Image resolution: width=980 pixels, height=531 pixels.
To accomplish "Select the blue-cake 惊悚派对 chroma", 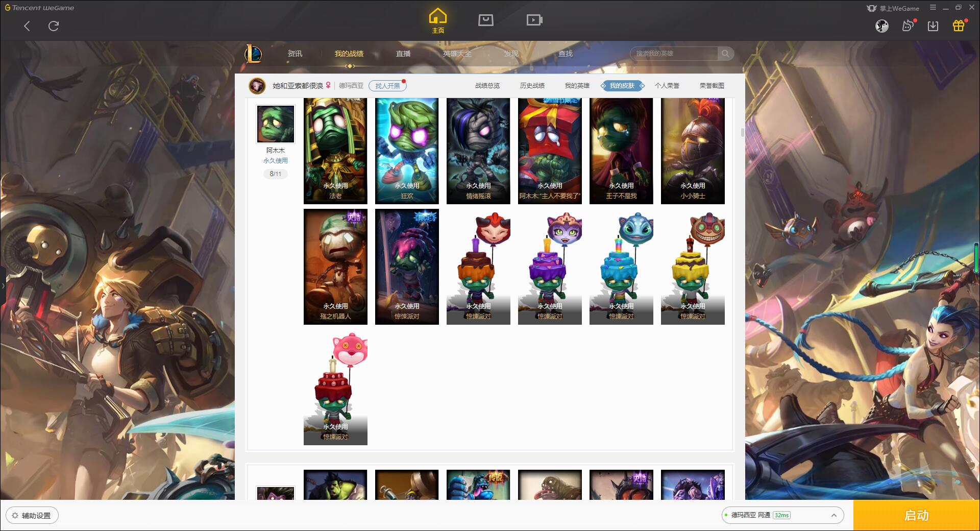I will click(621, 267).
